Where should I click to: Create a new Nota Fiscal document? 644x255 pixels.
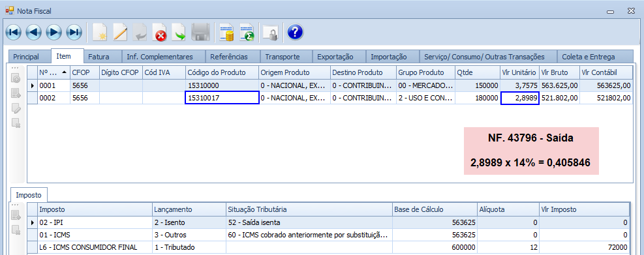tap(100, 32)
